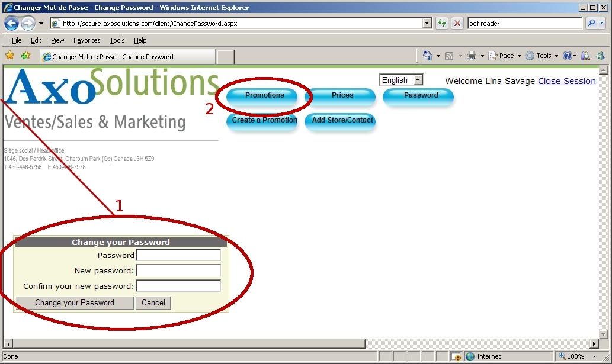
Task: Open the zoom level dropdown arrow
Action: click(594, 356)
